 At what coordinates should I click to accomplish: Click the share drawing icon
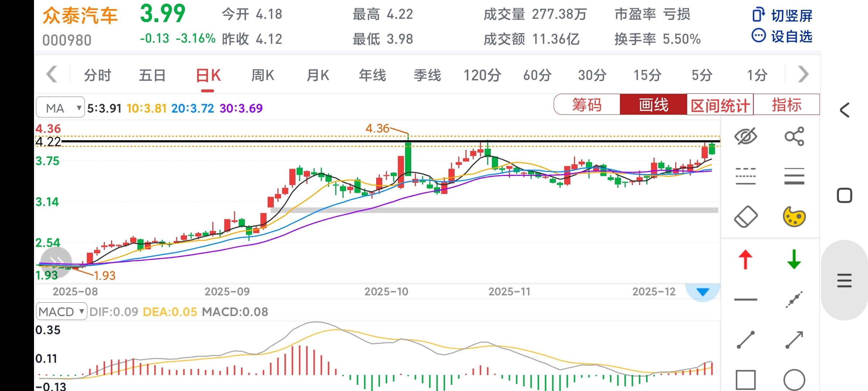click(x=794, y=136)
